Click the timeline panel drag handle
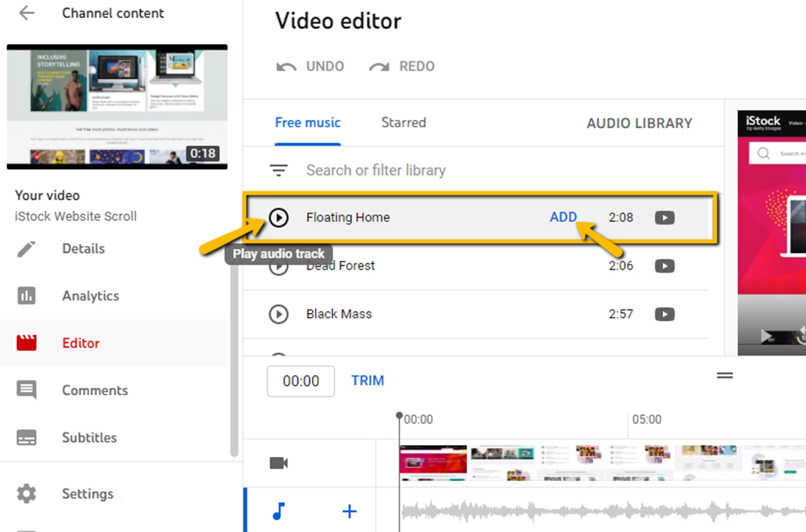The width and height of the screenshot is (806, 532). [x=725, y=375]
